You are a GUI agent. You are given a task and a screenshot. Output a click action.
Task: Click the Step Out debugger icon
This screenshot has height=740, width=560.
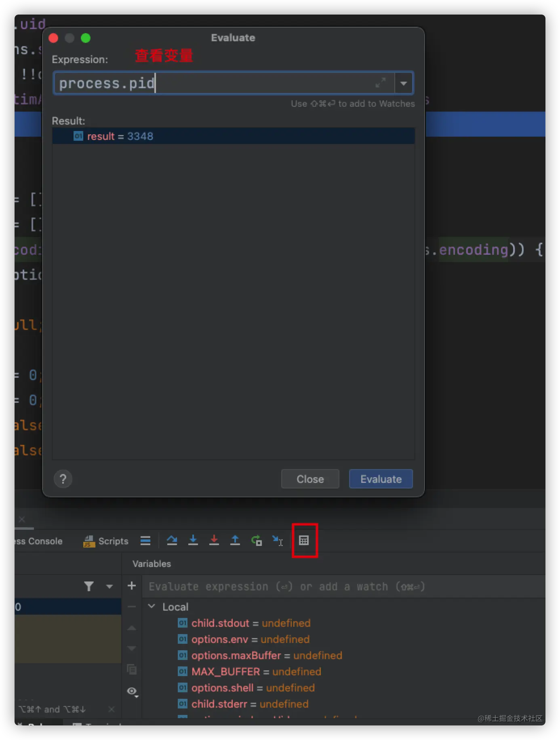pyautogui.click(x=235, y=540)
